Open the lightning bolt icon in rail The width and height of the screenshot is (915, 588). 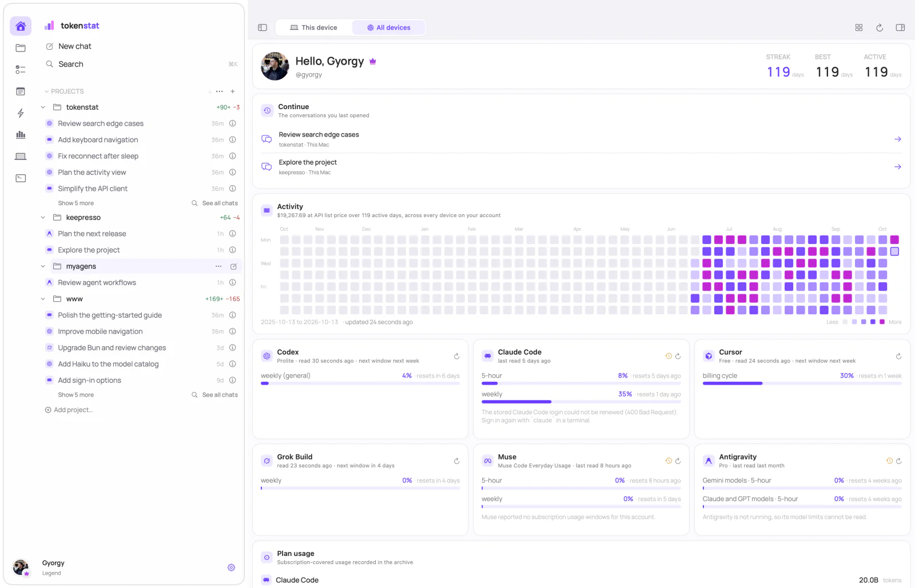21,113
